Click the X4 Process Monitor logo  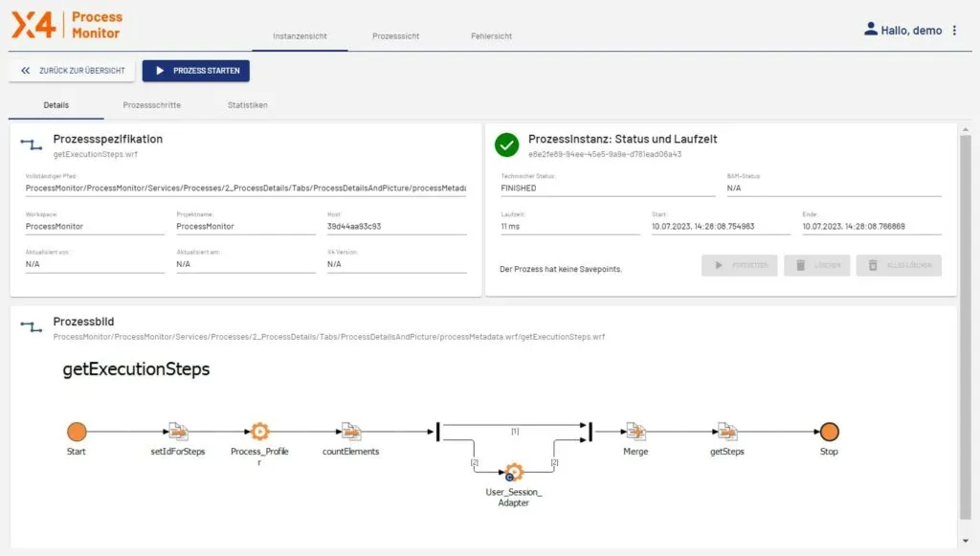pos(66,25)
